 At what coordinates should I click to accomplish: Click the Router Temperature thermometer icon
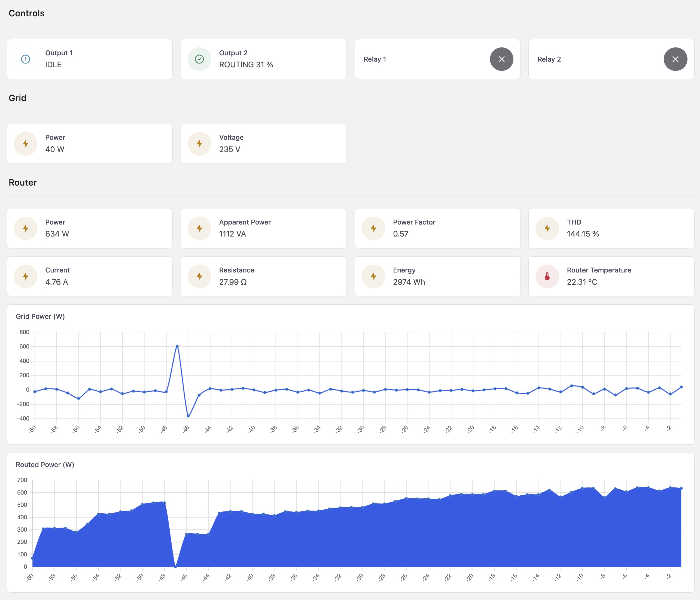pyautogui.click(x=547, y=276)
